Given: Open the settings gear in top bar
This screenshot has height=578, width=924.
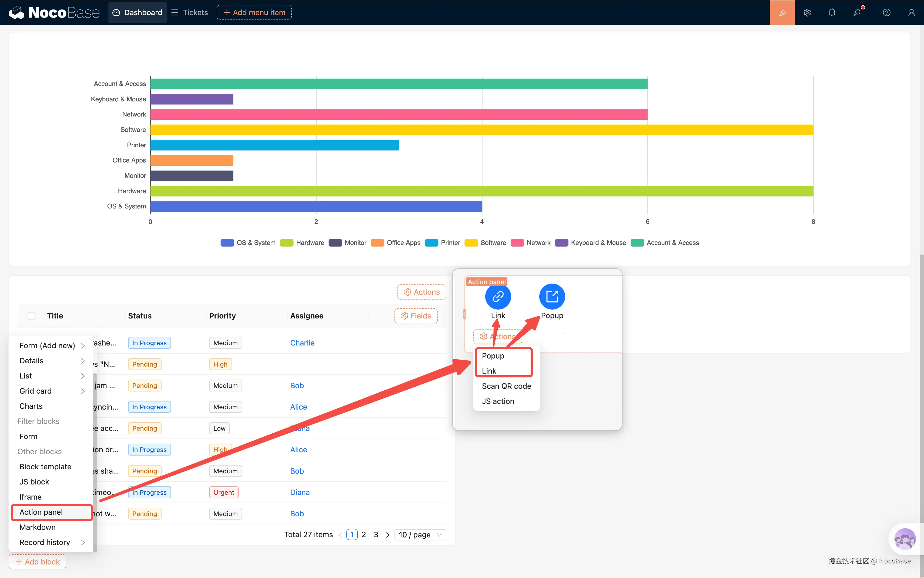Looking at the screenshot, I should point(807,13).
